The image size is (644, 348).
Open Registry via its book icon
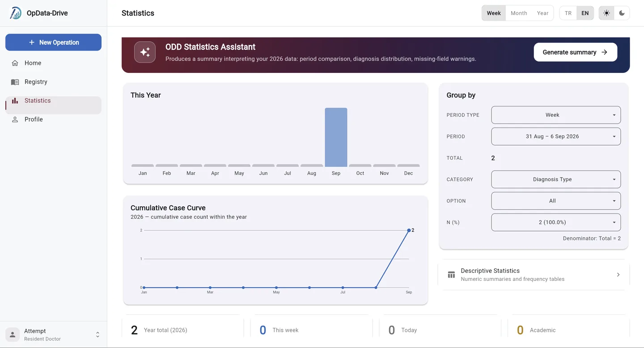[x=15, y=82]
